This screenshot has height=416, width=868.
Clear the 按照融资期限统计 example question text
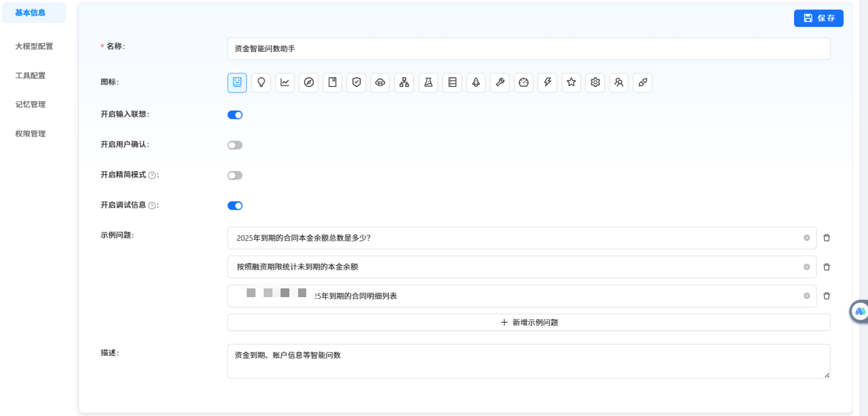click(807, 267)
